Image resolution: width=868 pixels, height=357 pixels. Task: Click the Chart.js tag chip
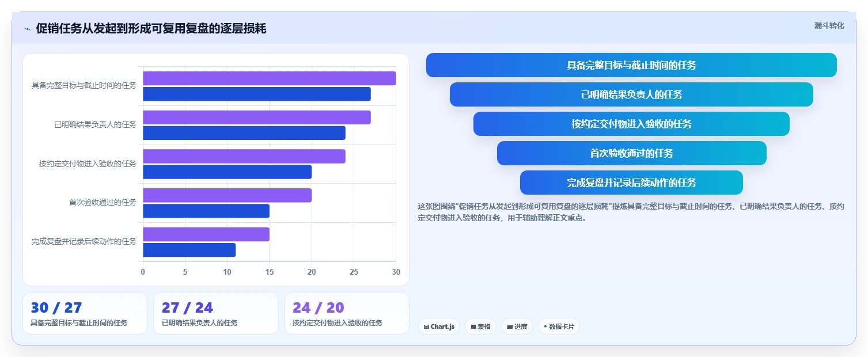(439, 326)
